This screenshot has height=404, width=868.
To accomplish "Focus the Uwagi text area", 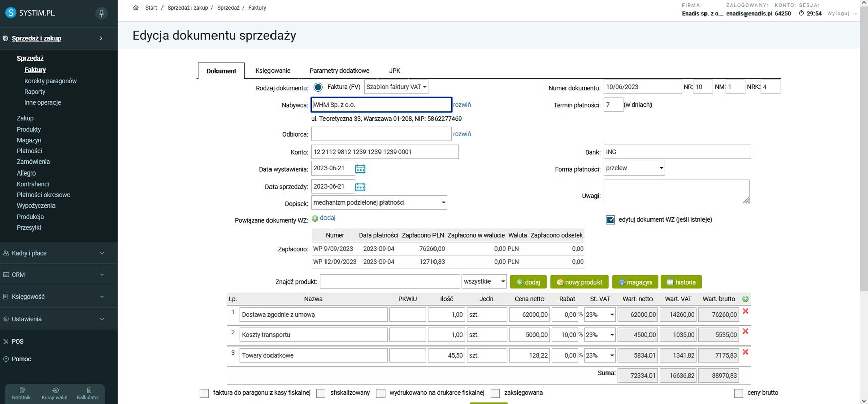I will 677,192.
